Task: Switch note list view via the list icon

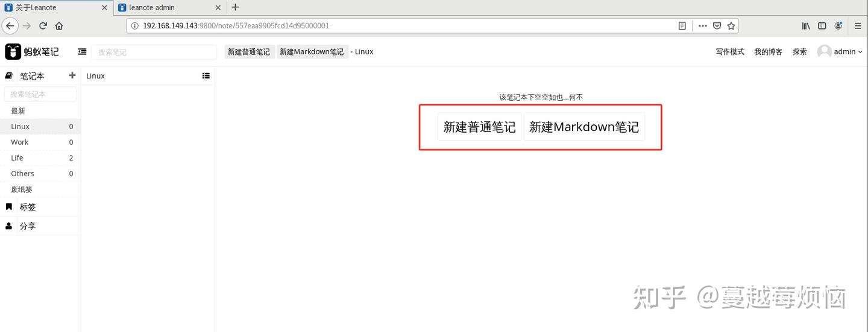Action: 206,76
